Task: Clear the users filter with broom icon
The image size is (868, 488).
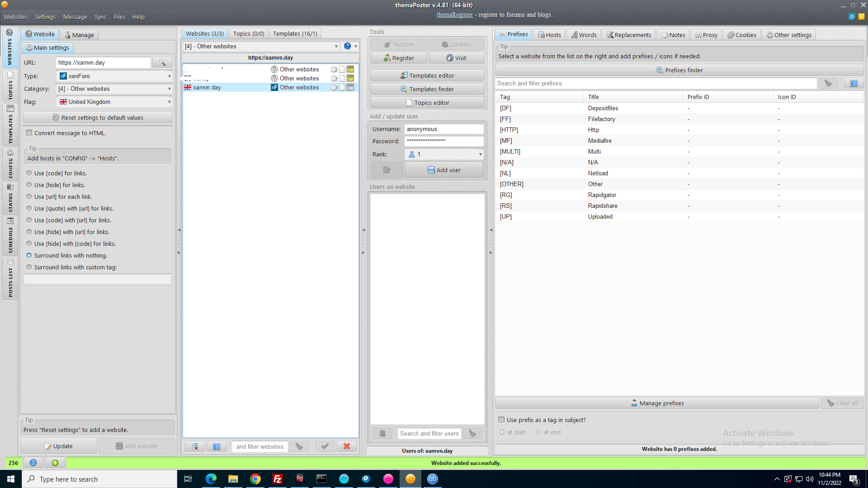Action: point(472,433)
